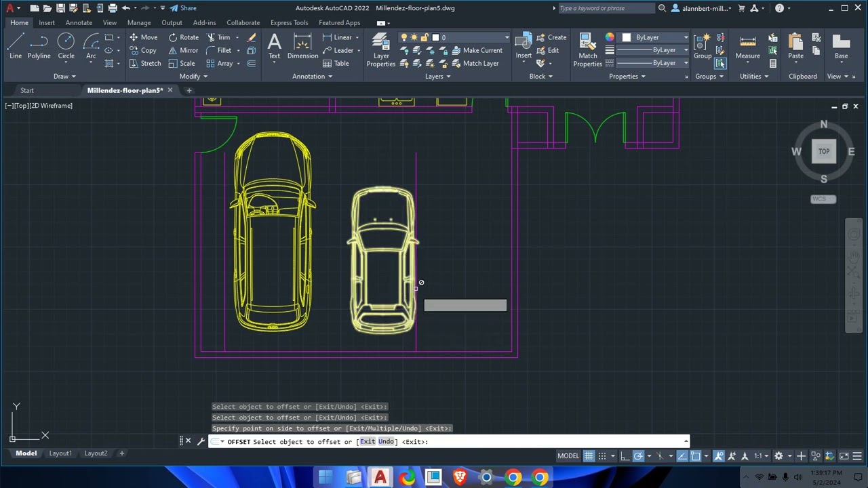Expand the Modify panel
868x488 pixels.
tap(193, 76)
